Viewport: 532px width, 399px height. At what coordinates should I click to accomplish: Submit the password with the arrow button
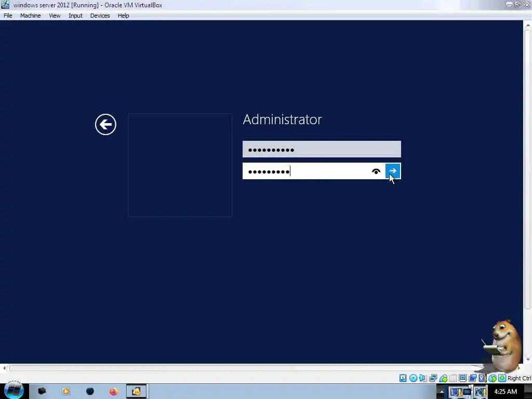[x=393, y=171]
